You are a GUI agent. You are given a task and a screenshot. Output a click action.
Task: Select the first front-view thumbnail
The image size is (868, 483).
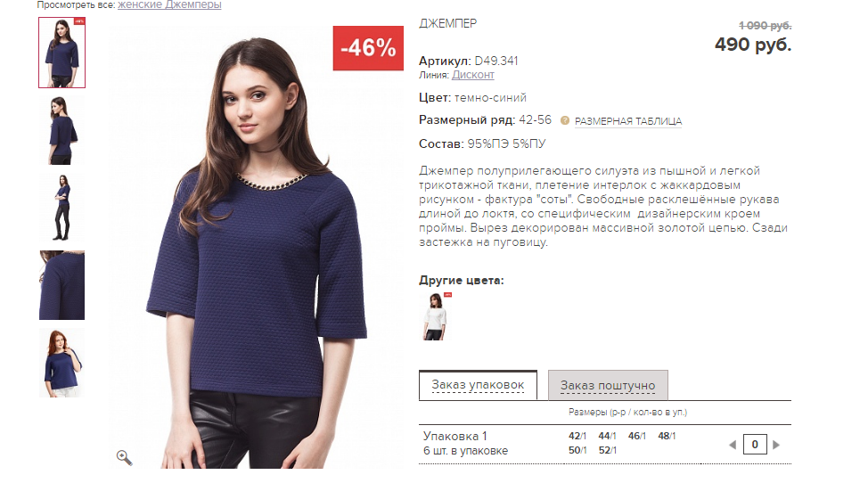62,53
